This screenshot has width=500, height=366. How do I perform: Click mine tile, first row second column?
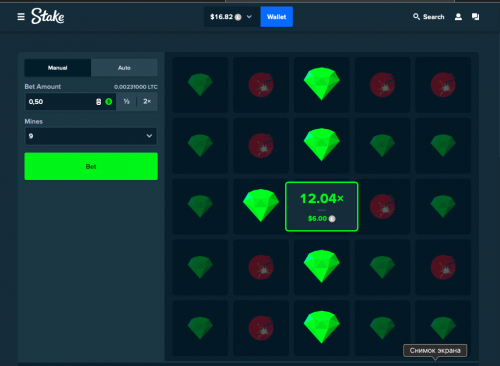pos(261,85)
